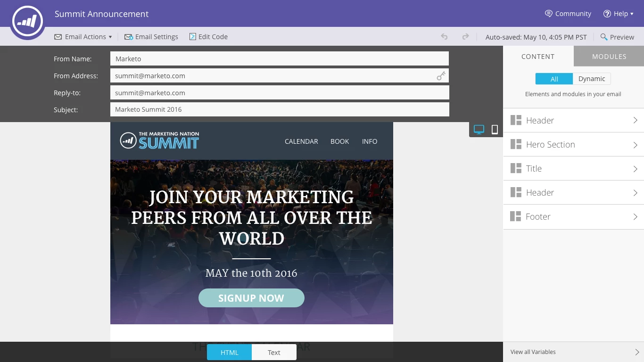The width and height of the screenshot is (644, 362).
Task: Click the redo arrow icon
Action: pyautogui.click(x=465, y=37)
